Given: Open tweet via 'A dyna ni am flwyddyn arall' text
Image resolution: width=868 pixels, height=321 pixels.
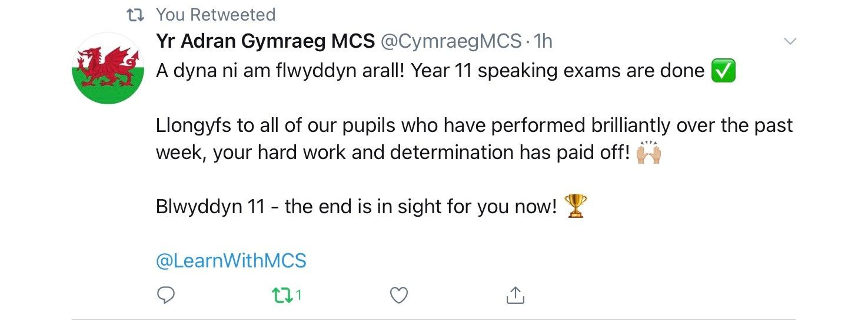Looking at the screenshot, I should tap(281, 71).
